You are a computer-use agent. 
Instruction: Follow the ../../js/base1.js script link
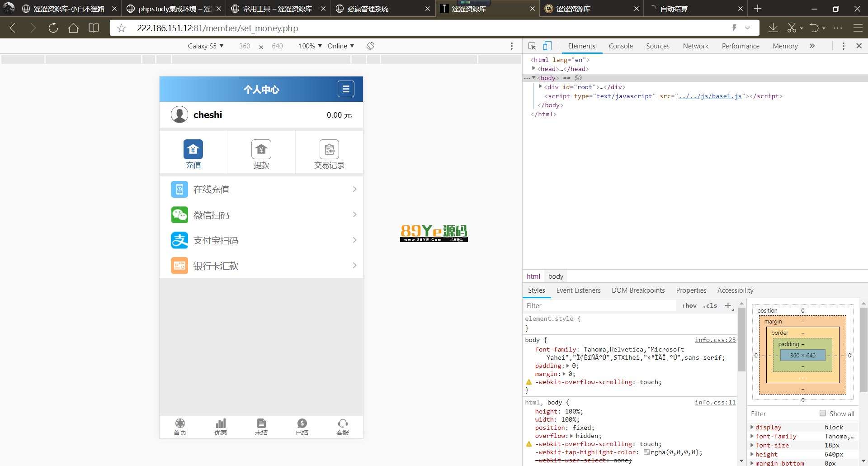point(710,96)
